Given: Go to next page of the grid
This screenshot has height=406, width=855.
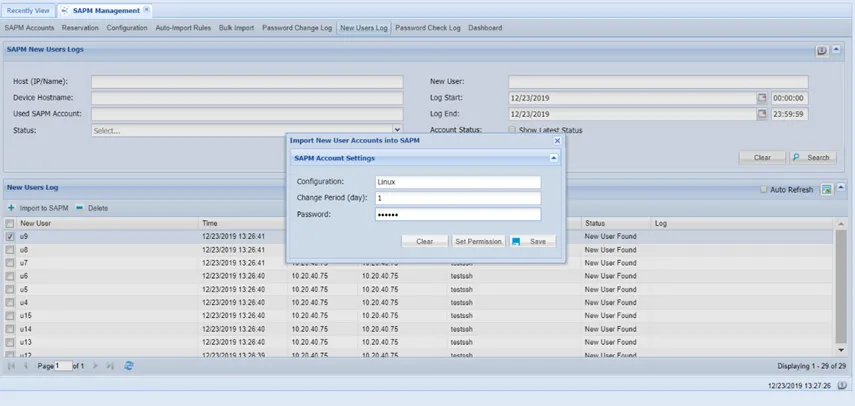Looking at the screenshot, I should click(x=95, y=366).
